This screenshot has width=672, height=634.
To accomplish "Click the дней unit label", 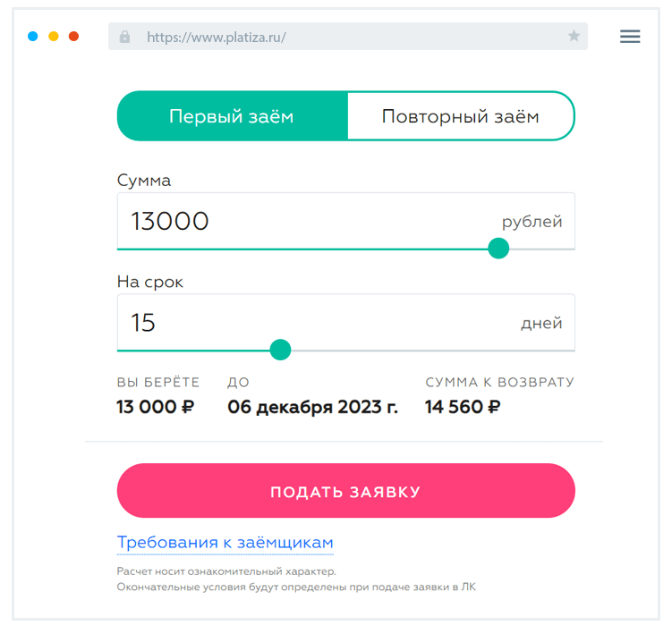I will pyautogui.click(x=541, y=323).
